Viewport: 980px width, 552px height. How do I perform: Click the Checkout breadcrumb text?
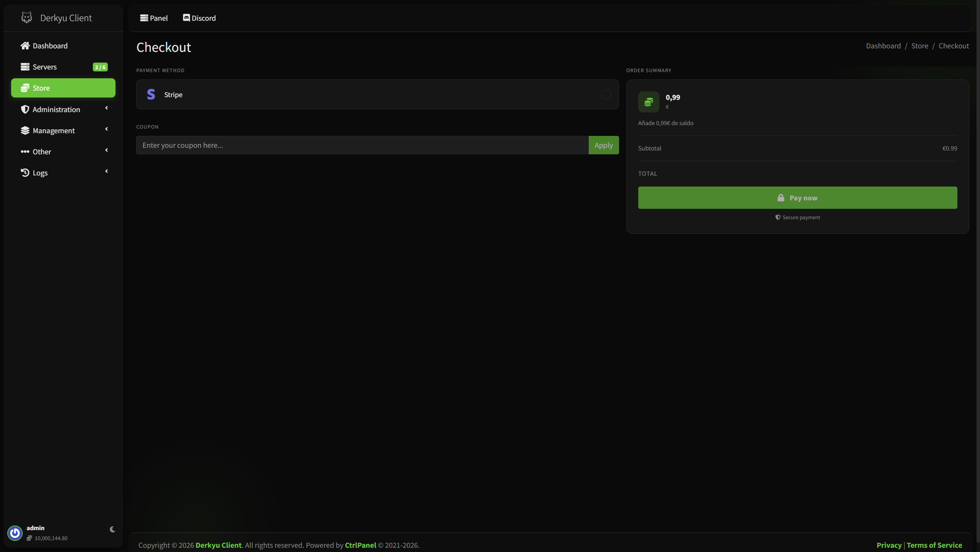click(x=954, y=46)
